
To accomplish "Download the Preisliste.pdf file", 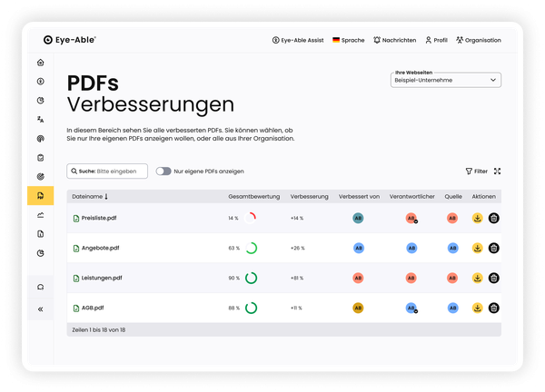I will click(478, 218).
